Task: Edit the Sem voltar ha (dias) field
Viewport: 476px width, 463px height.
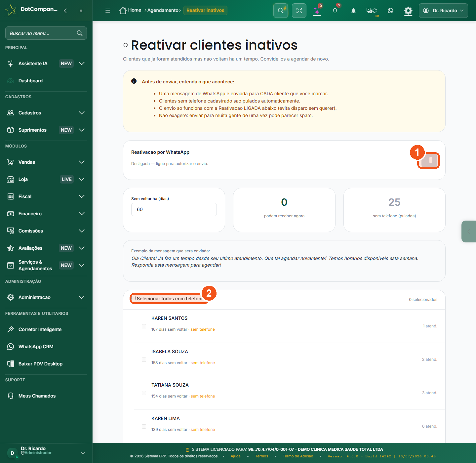Action: 174,209
